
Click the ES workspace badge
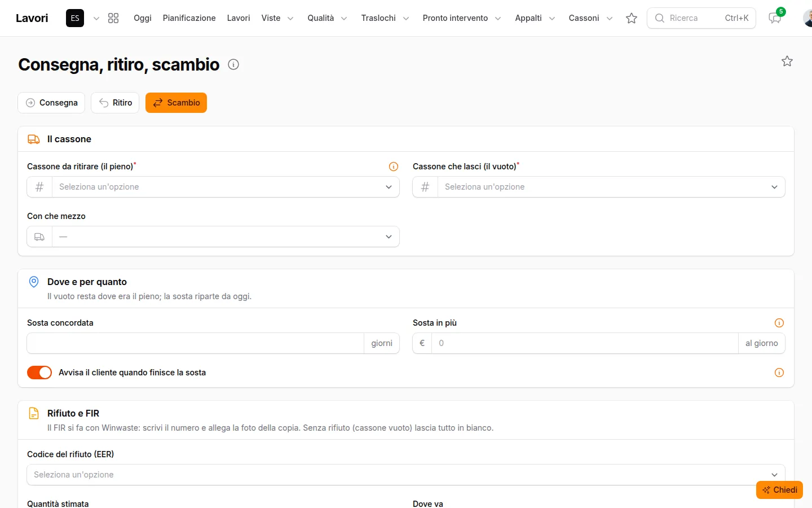(x=75, y=18)
